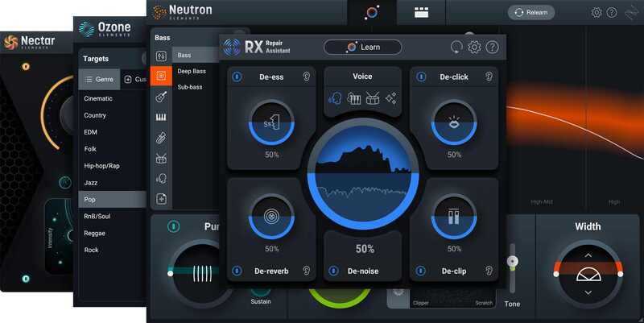Click the down chevron in Width
This screenshot has width=644, height=323.
[x=588, y=292]
